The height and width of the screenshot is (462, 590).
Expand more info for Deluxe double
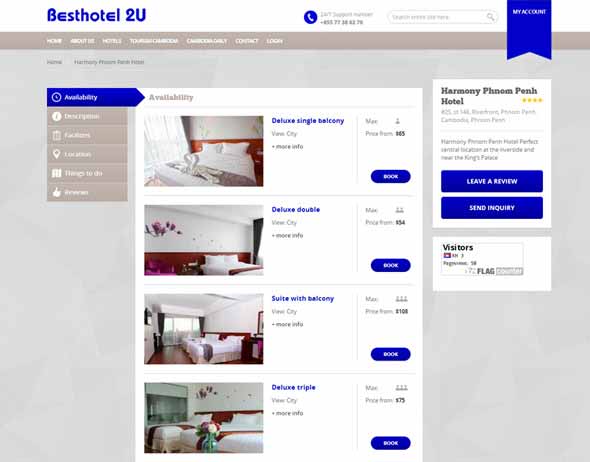click(x=287, y=236)
